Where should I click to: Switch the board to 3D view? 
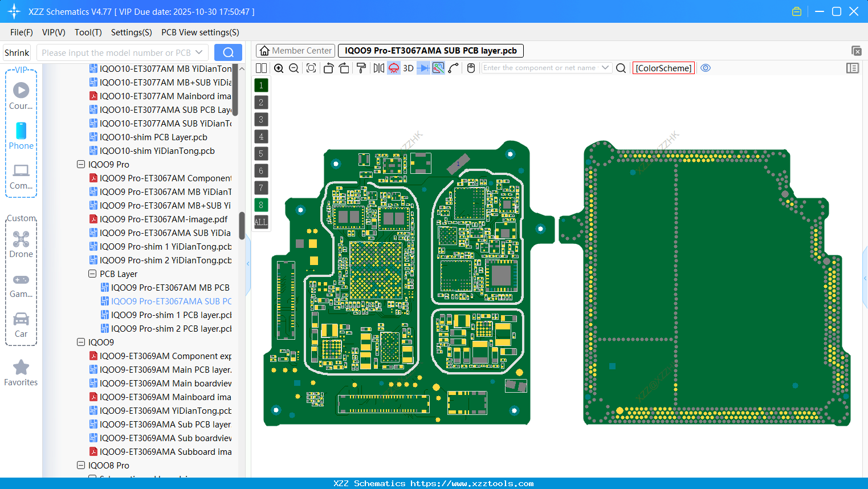[x=408, y=68]
